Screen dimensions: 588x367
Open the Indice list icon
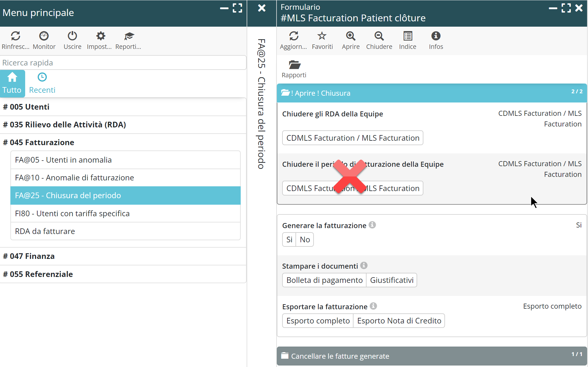tap(408, 36)
